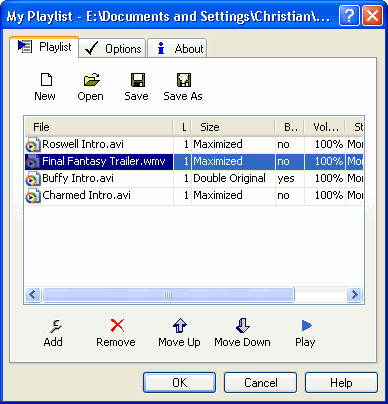Click the Size column header
Viewport: 388px width, 404px height.
click(233, 127)
